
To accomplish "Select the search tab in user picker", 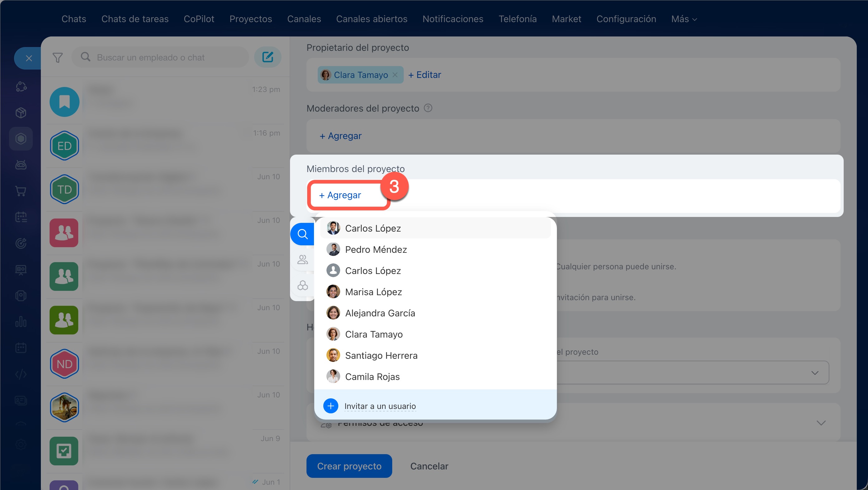I will coord(303,234).
